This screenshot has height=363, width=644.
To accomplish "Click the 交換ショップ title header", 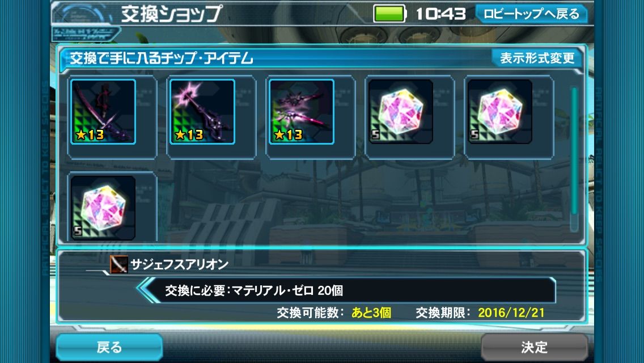I will [171, 14].
